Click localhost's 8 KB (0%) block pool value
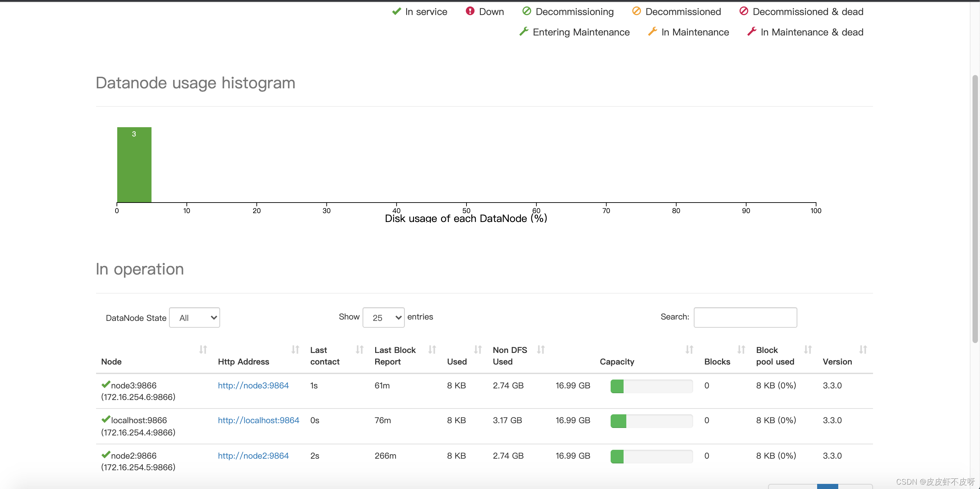 [776, 420]
